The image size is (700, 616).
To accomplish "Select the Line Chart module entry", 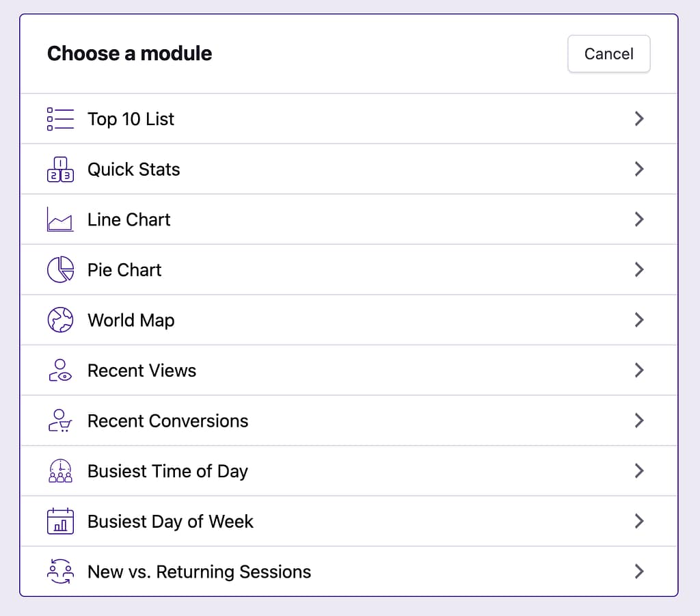I will pyautogui.click(x=129, y=219).
